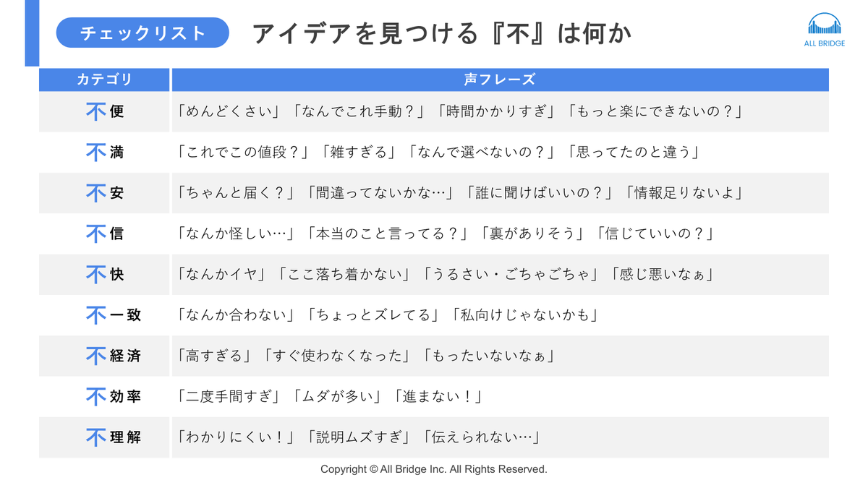Select the 不理解 category cell
The width and height of the screenshot is (868, 488).
(x=104, y=437)
